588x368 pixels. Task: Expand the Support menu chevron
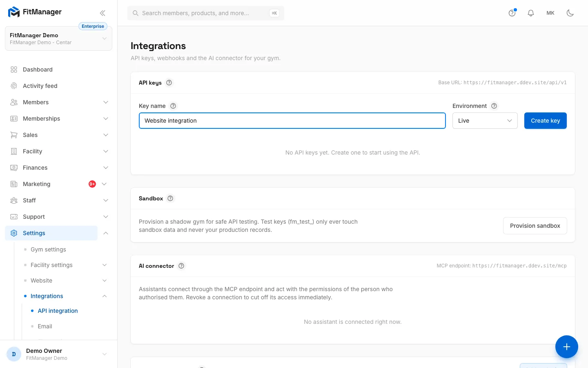tap(106, 217)
